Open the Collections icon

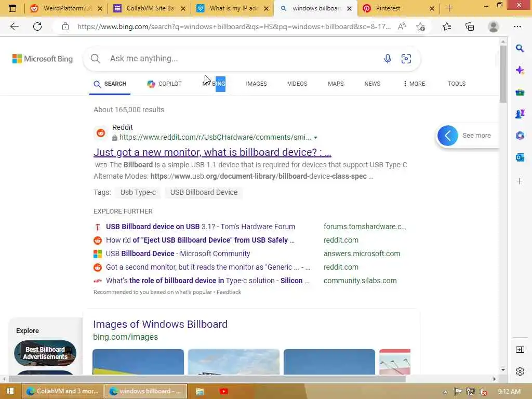pyautogui.click(x=470, y=26)
